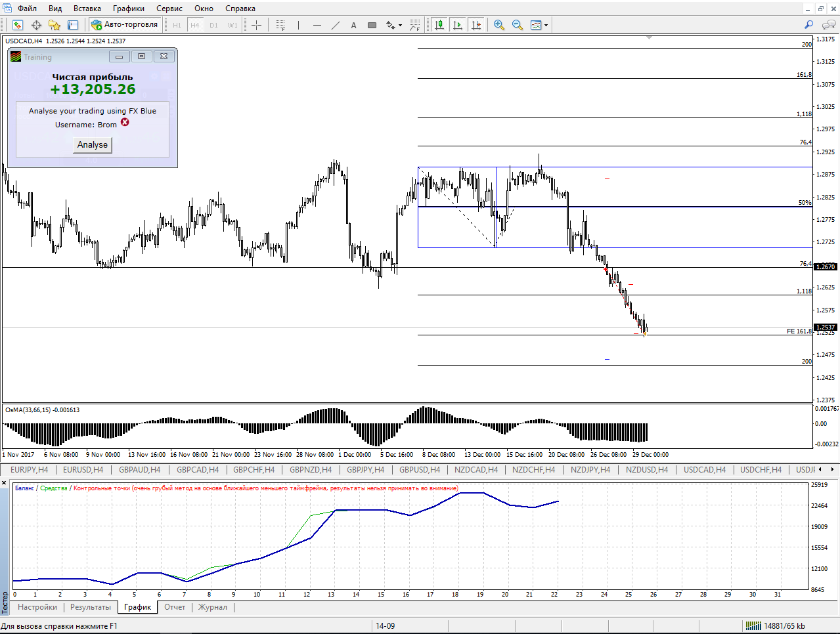840x634 pixels.
Task: Click the chart shift triangle marker
Action: coord(649,38)
